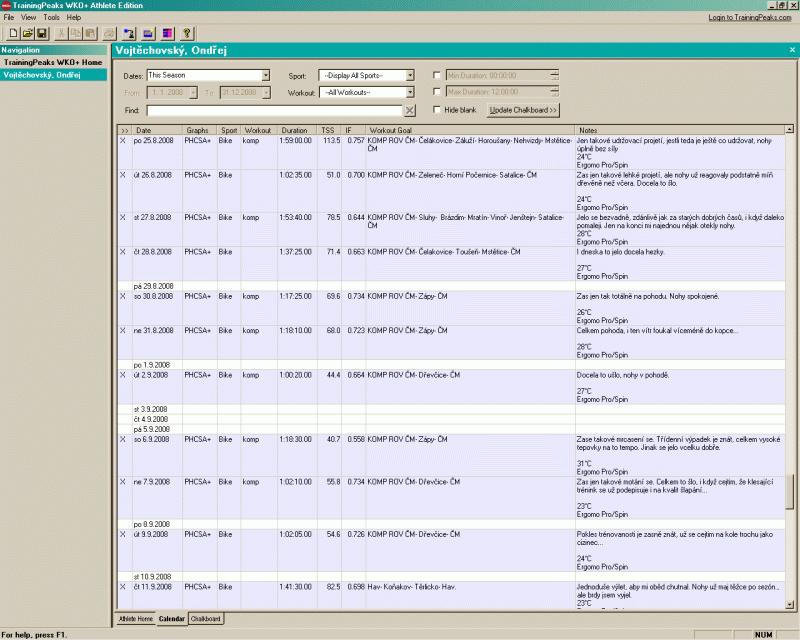Select TrainingPeaks WKO+ Home in Navigation
The width and height of the screenshot is (800, 640).
point(53,62)
